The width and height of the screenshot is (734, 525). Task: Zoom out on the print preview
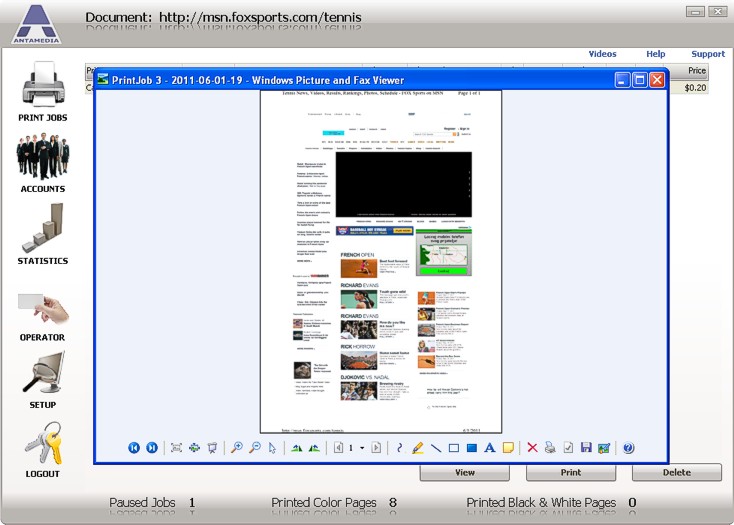click(x=255, y=448)
